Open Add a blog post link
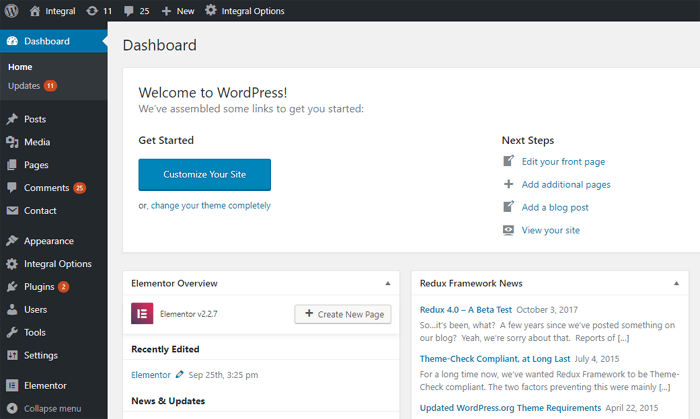This screenshot has width=700, height=419. 555,207
